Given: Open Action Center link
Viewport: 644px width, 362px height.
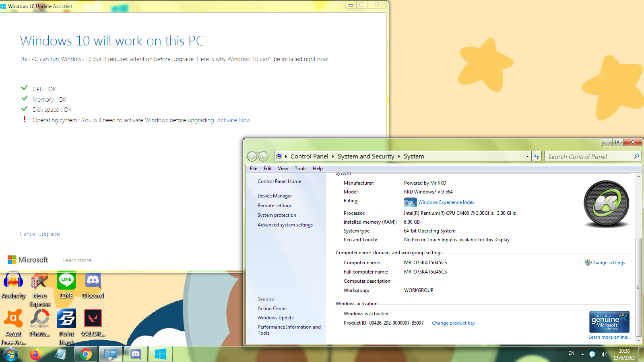Looking at the screenshot, I should tap(272, 309).
